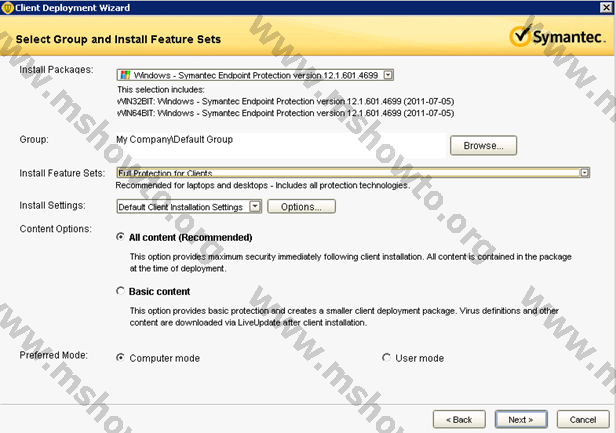
Task: Click the Install Packages label
Action: coord(57,70)
